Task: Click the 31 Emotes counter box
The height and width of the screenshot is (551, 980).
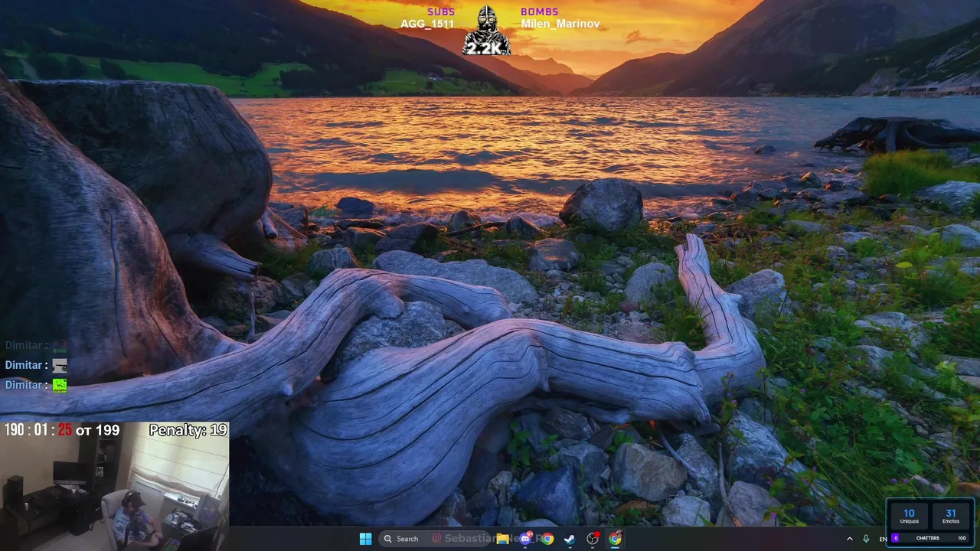Action: coord(951,517)
